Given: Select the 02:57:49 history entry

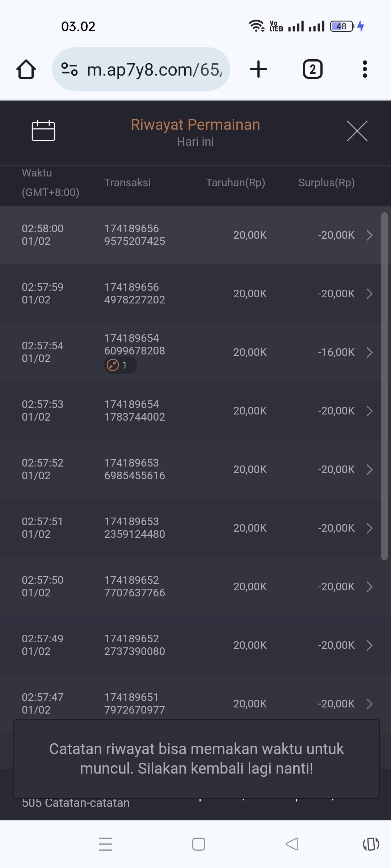Looking at the screenshot, I should coord(43,645).
